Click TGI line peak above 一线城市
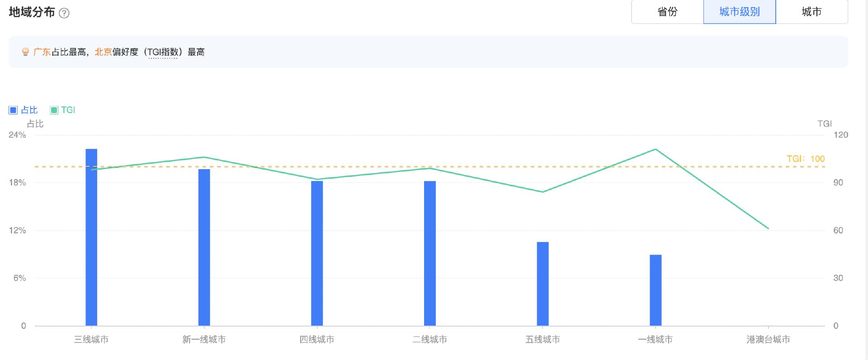The image size is (868, 360). point(656,149)
